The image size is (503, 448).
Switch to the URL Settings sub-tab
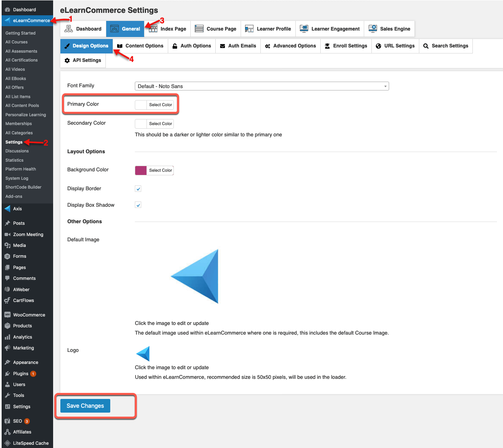pos(395,46)
